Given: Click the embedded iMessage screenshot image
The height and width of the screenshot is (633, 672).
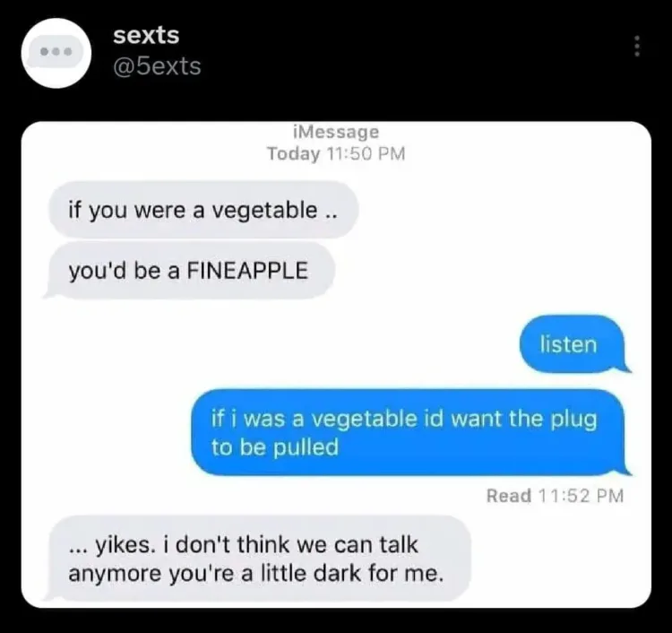Looking at the screenshot, I should click(336, 365).
